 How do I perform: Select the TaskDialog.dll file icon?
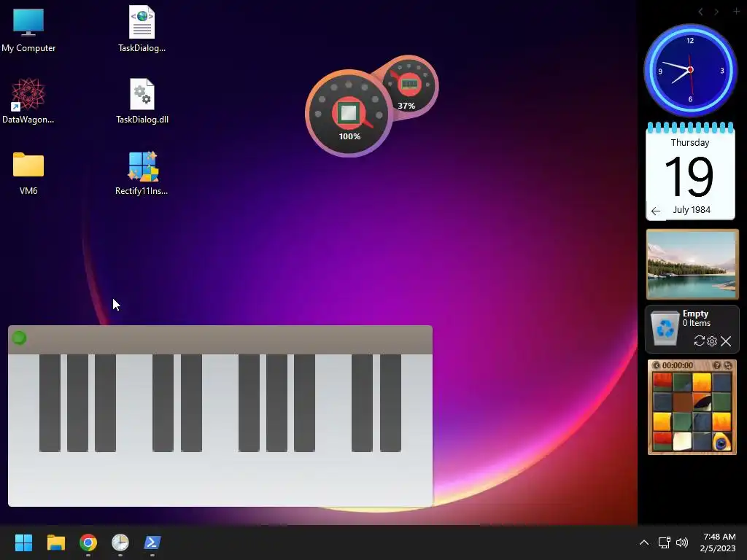[x=142, y=101]
